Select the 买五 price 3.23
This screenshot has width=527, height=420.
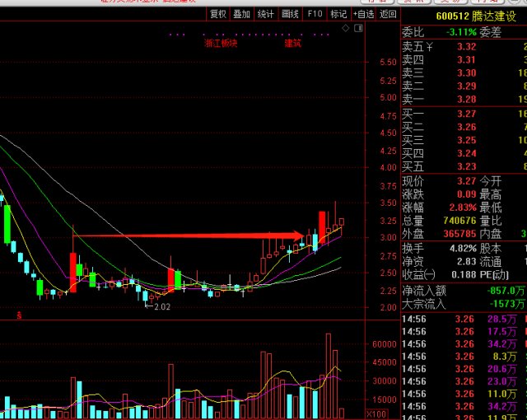point(467,166)
